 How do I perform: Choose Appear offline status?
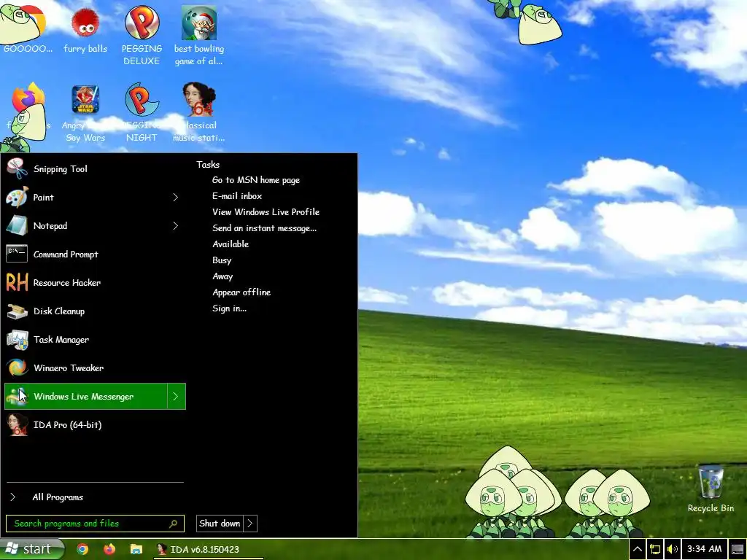241,292
